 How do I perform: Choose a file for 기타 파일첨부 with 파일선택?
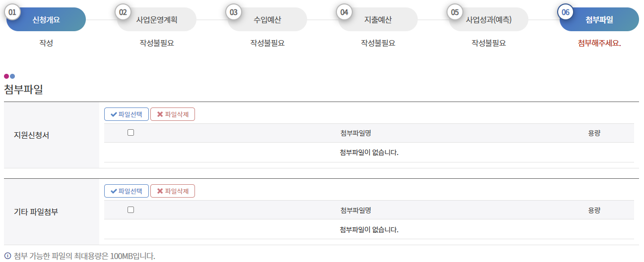(x=127, y=191)
